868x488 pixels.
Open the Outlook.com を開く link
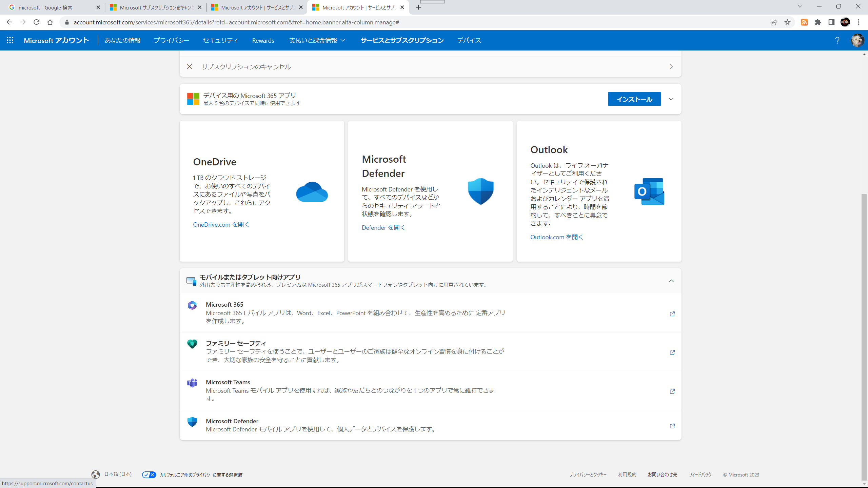[x=557, y=237]
